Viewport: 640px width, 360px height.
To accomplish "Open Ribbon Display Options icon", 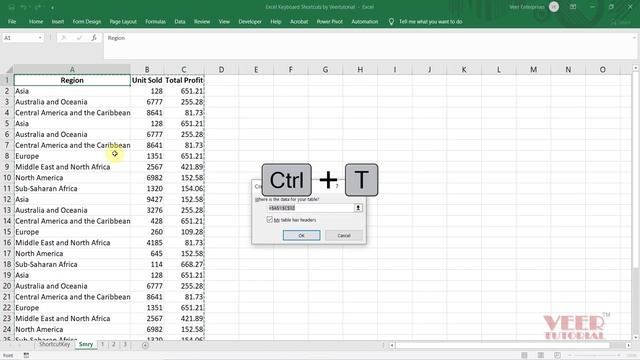I will click(573, 7).
